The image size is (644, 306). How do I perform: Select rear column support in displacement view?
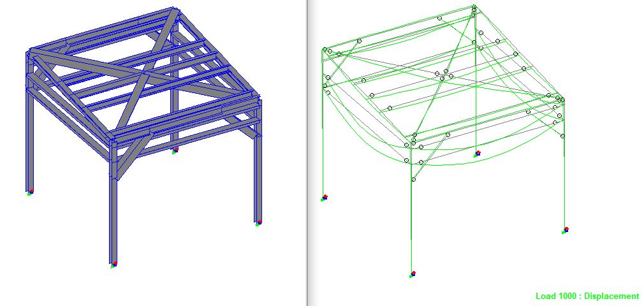pos(477,154)
